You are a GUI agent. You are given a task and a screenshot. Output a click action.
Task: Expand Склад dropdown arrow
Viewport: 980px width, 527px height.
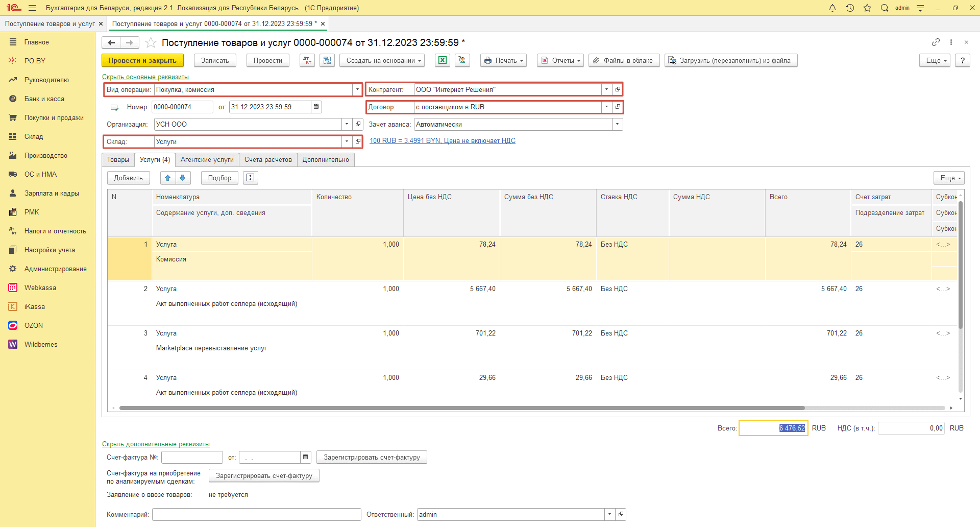(x=347, y=142)
